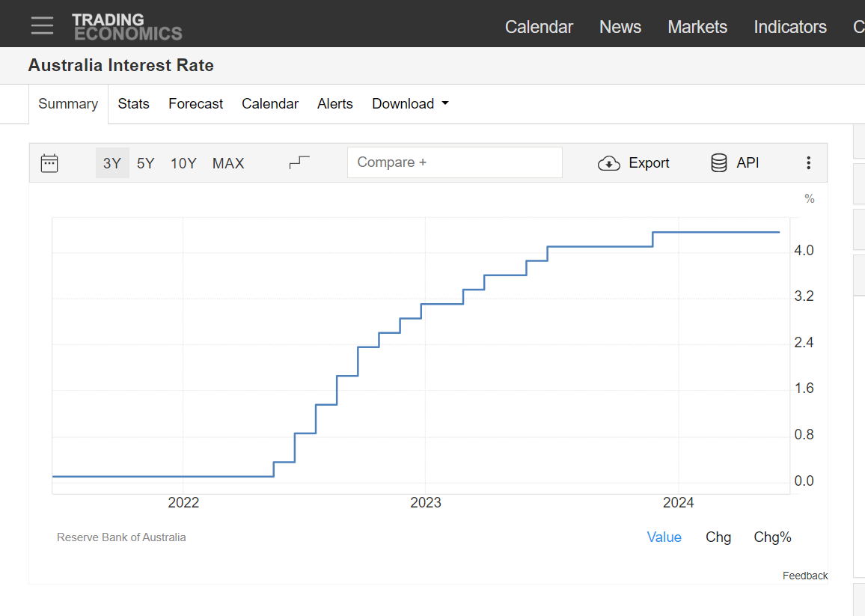The image size is (865, 616).
Task: Show MAX historical range
Action: click(x=228, y=163)
